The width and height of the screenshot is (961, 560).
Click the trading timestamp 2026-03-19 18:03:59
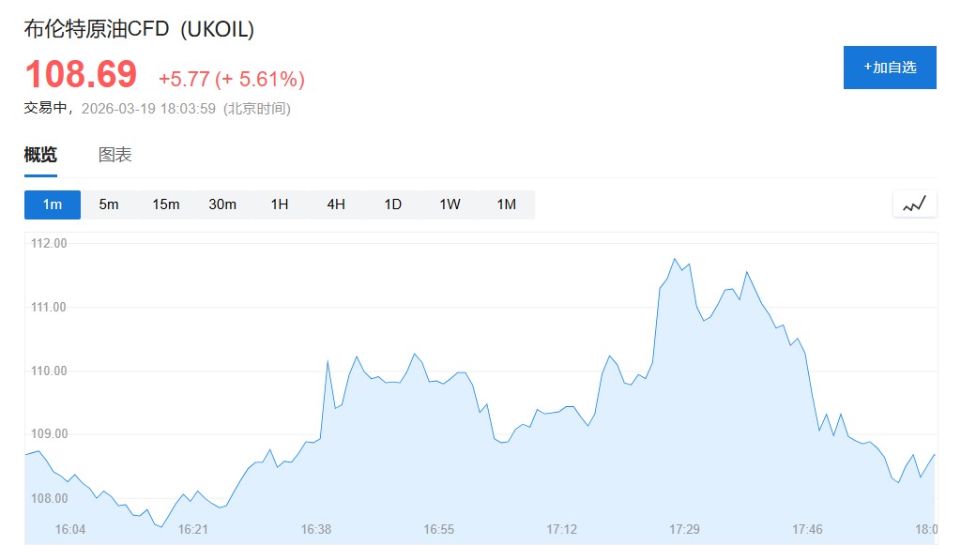[x=149, y=109]
